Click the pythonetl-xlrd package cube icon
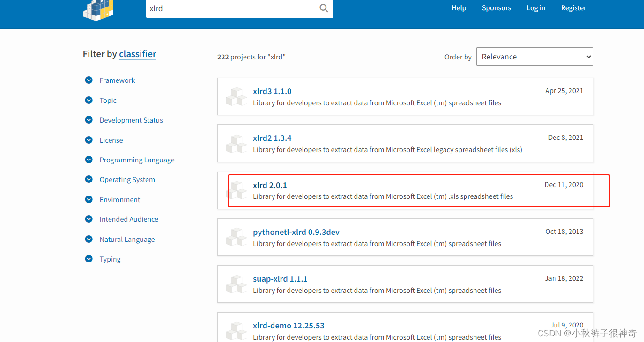The image size is (644, 342). click(x=237, y=237)
